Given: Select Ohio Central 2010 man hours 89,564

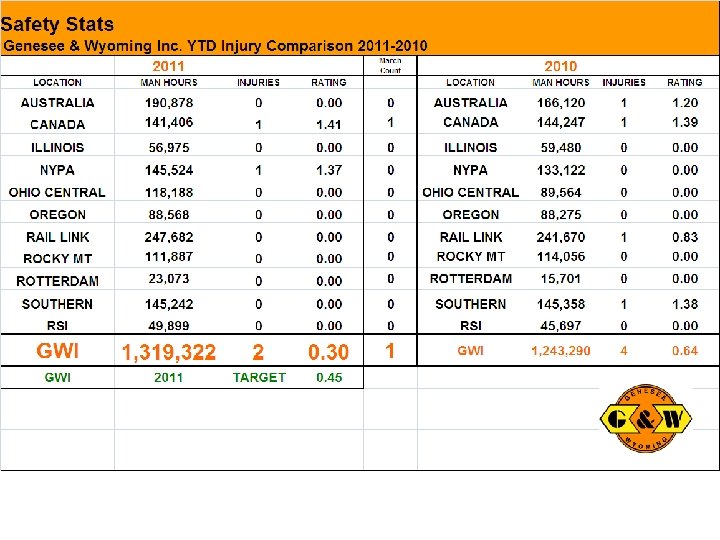Looking at the screenshot, I should click(x=561, y=192).
